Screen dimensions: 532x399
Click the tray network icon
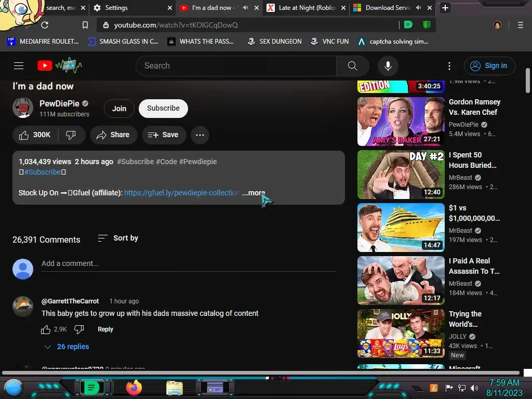pos(461,388)
